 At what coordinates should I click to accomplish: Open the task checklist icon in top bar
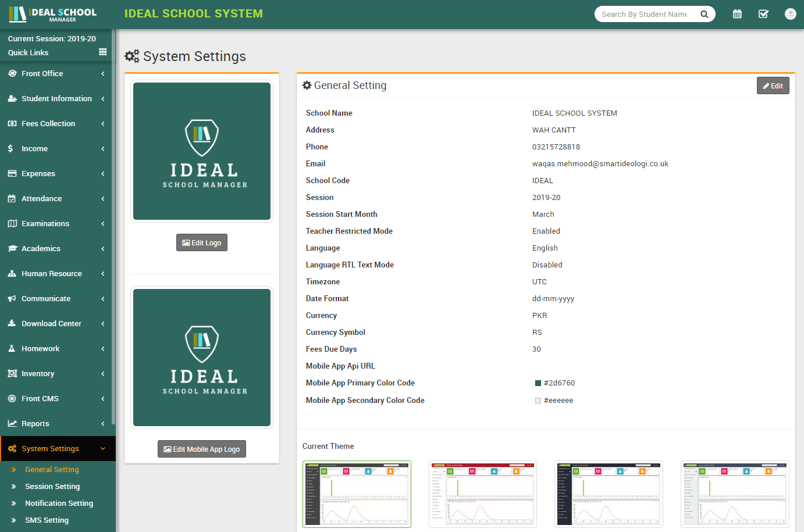coord(763,14)
